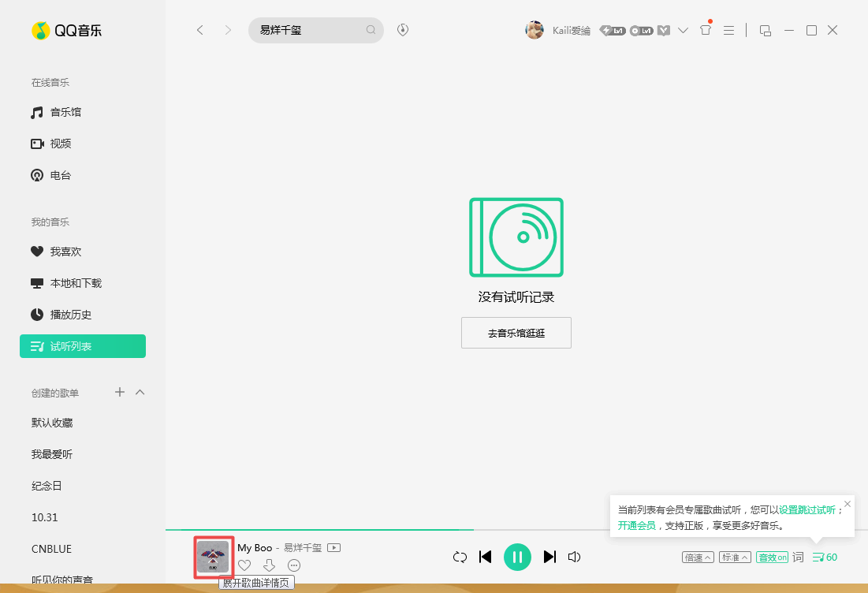This screenshot has height=593, width=868.
Task: Download the current song
Action: tap(269, 565)
